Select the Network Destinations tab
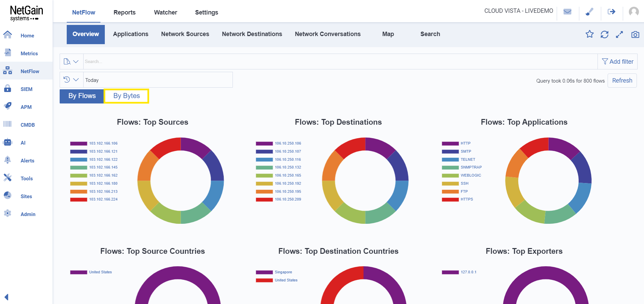Viewport: 644px width, 304px height. click(x=252, y=34)
